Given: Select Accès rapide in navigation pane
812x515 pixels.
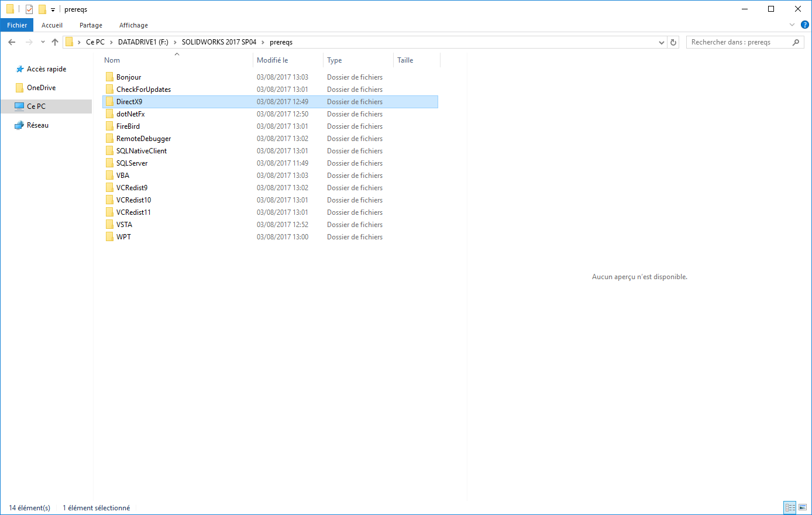Looking at the screenshot, I should point(46,69).
